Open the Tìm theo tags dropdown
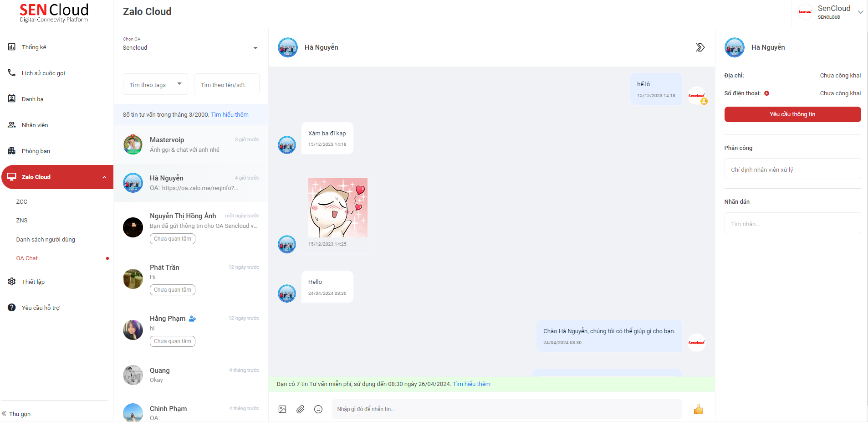 pyautogui.click(x=155, y=84)
